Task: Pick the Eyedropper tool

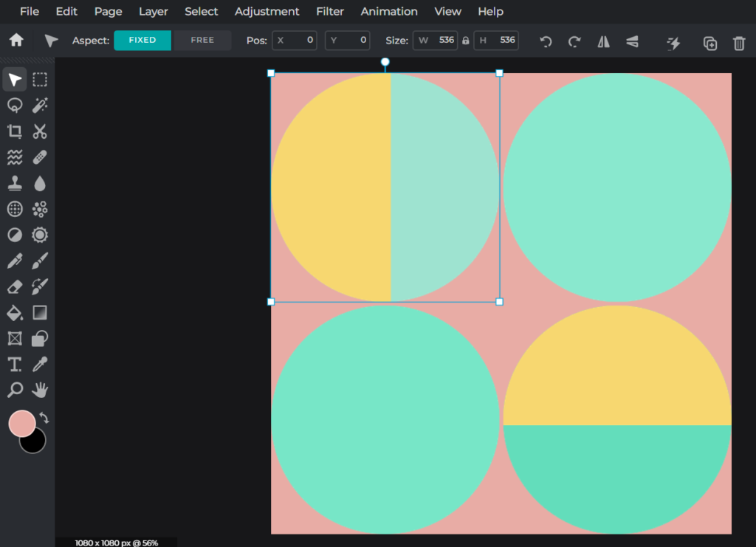Action: tap(39, 364)
